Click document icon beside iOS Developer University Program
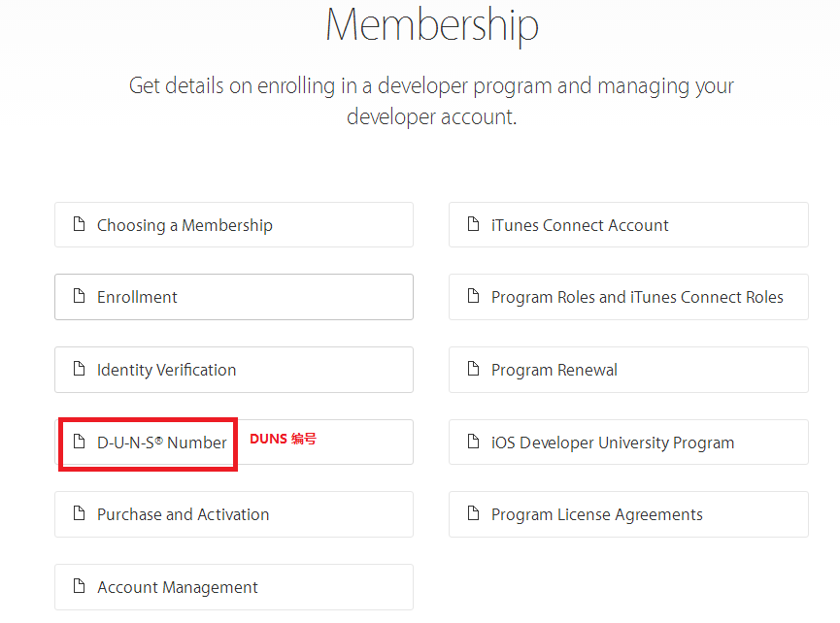The width and height of the screenshot is (840, 623). pos(474,443)
